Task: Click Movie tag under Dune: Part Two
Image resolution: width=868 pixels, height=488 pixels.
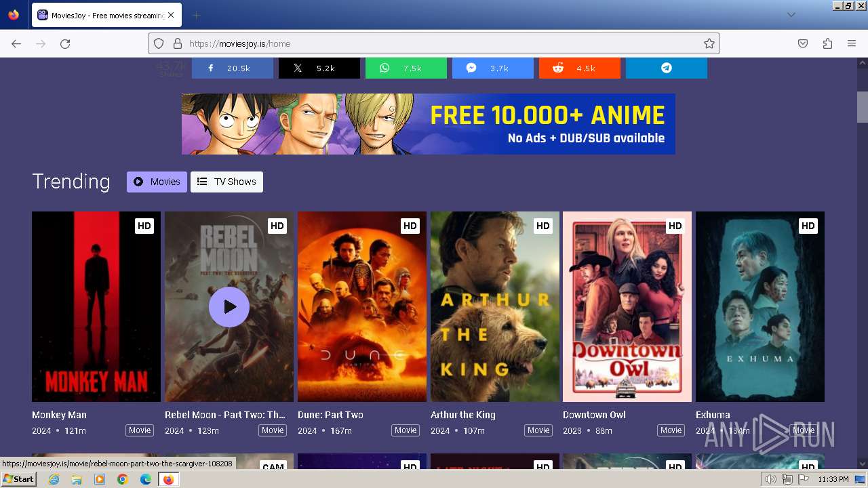Action: [x=406, y=430]
